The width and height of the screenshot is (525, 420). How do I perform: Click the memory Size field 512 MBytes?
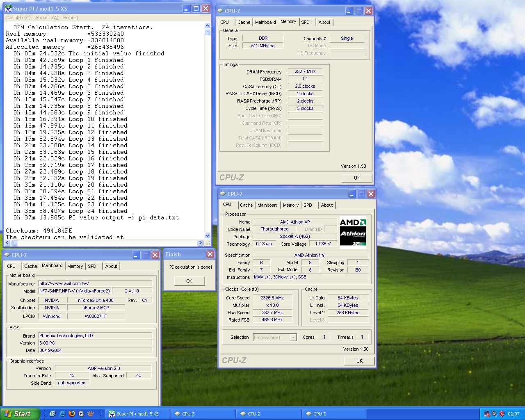(263, 46)
